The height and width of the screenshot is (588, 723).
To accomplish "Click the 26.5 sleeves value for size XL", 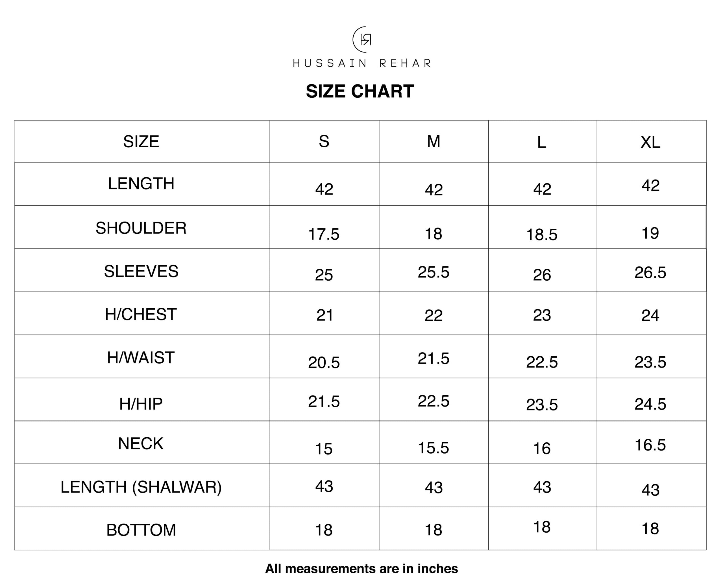I will (x=650, y=273).
